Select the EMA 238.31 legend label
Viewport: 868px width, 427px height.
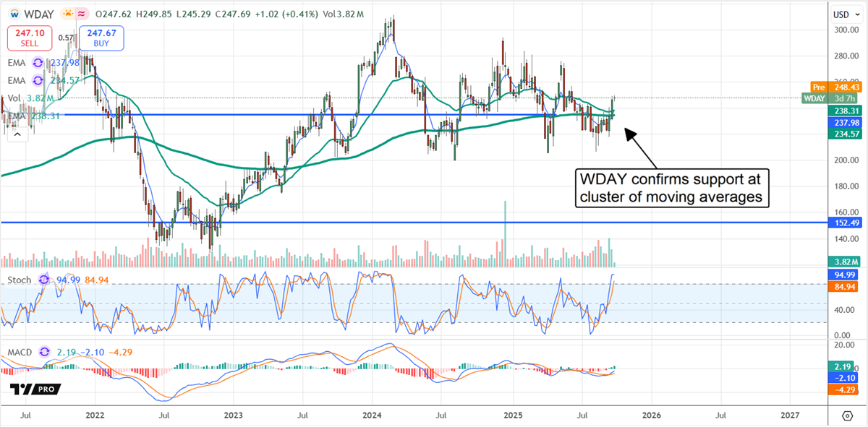pyautogui.click(x=33, y=116)
